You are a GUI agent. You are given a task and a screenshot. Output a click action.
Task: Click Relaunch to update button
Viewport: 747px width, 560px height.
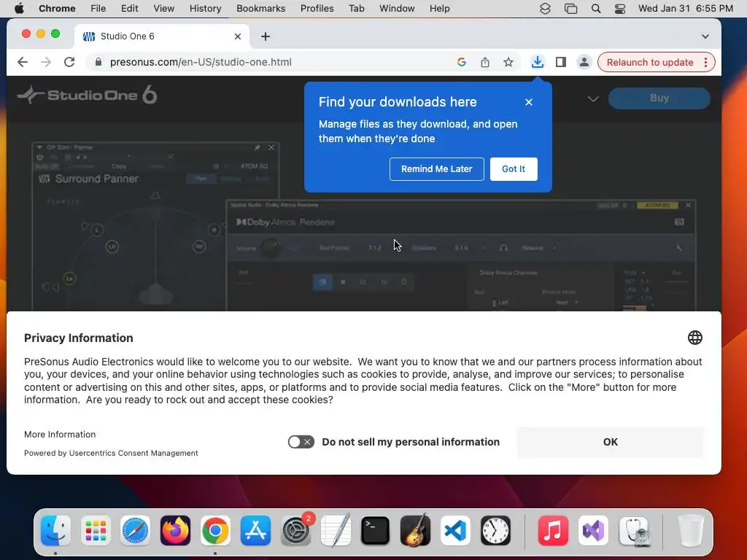650,63
